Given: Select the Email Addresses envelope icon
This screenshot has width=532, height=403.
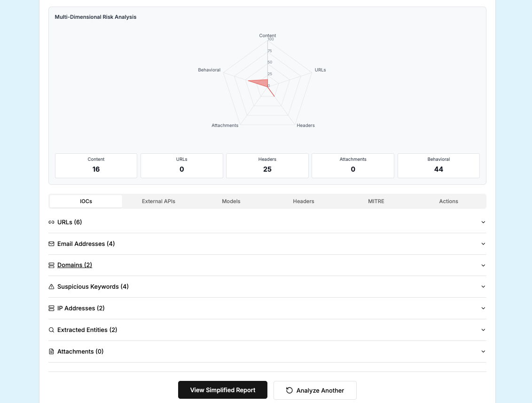Looking at the screenshot, I should (51, 244).
